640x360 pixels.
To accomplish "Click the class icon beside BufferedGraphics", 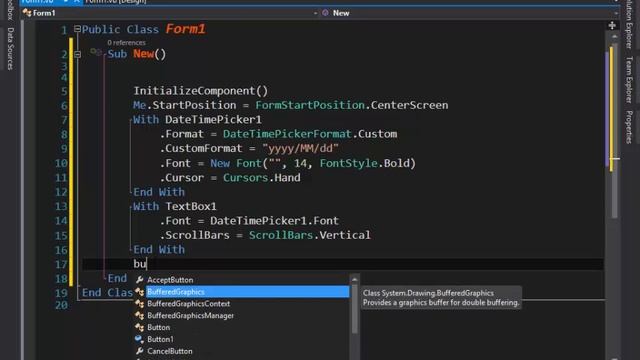I will (140, 292).
